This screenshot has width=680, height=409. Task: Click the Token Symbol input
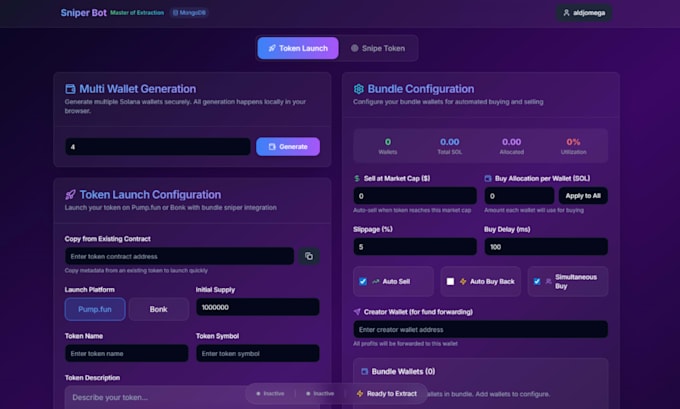coord(258,353)
